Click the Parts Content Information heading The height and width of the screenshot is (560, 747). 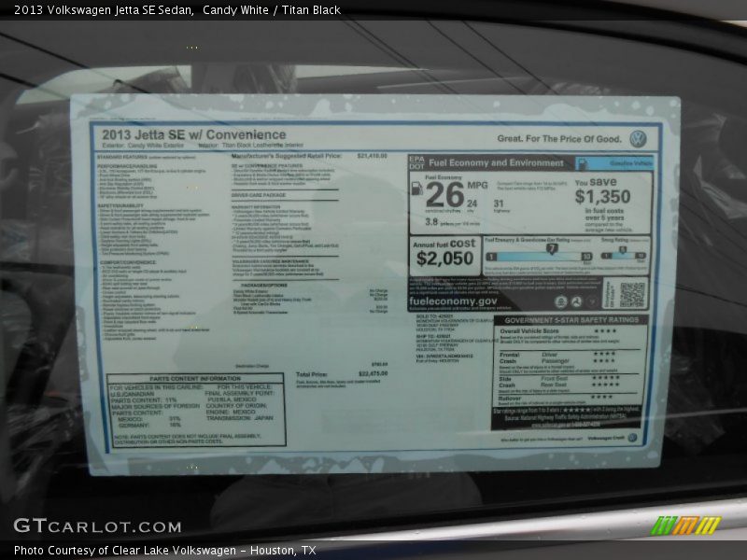tap(193, 378)
